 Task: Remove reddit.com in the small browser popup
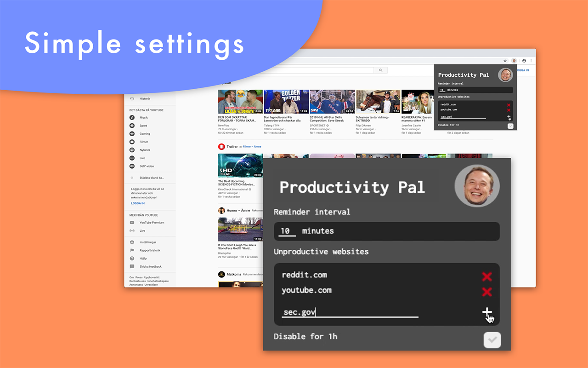tap(509, 105)
